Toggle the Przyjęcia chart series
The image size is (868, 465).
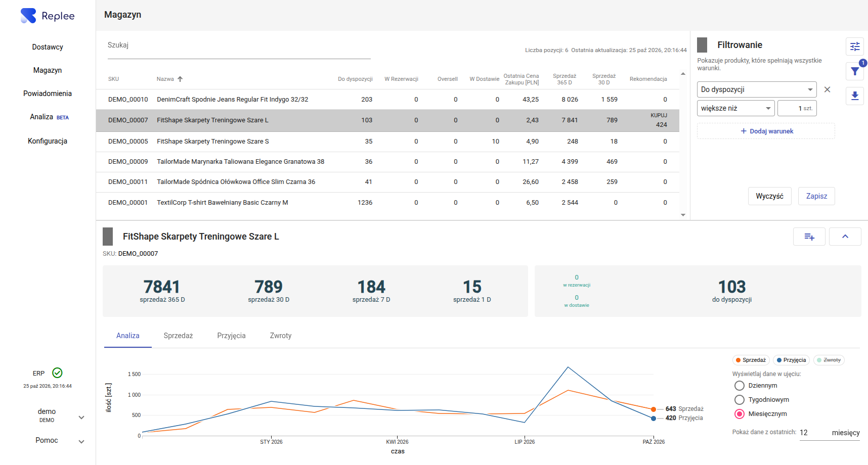click(792, 360)
